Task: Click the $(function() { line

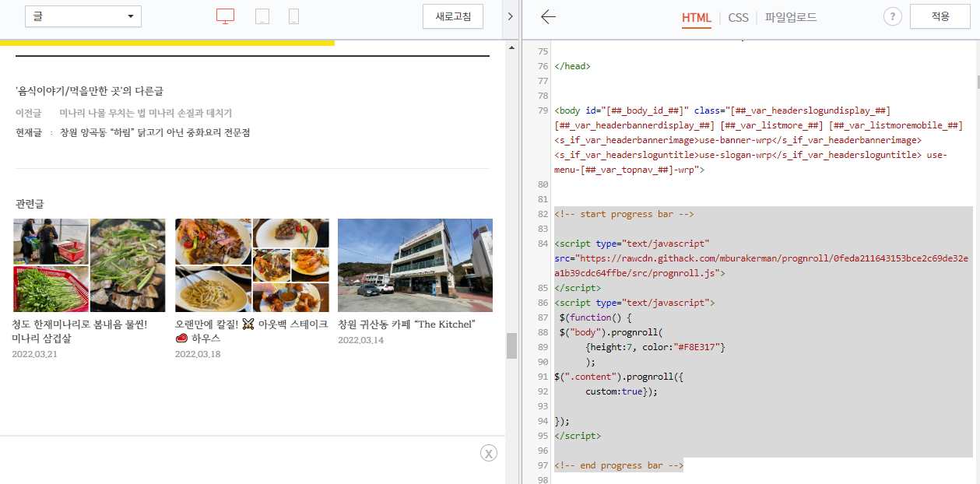Action: tap(595, 317)
